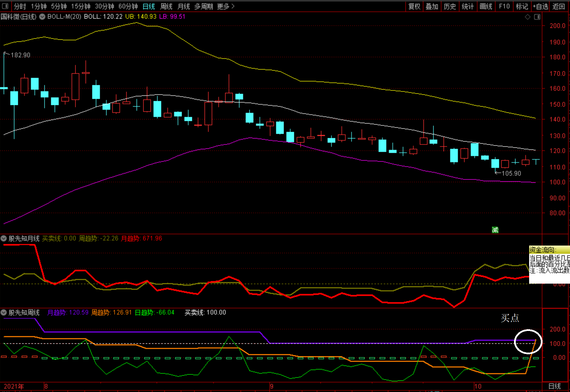
Task: Click the 股先知月线 indicator title
Action: pyautogui.click(x=24, y=238)
